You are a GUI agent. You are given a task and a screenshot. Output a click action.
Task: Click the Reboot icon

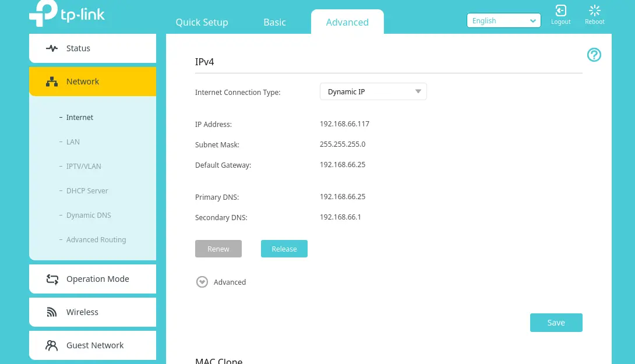pyautogui.click(x=594, y=11)
